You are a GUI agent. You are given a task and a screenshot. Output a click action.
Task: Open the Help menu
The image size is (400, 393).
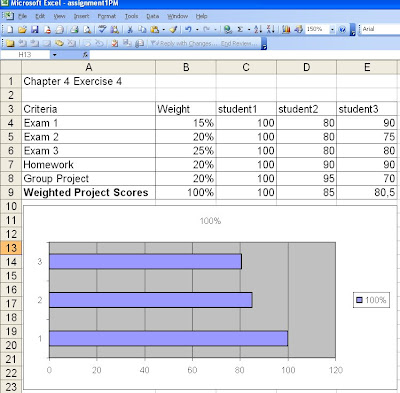point(201,16)
